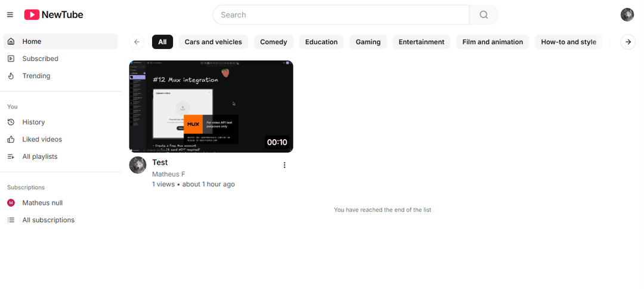Select the How-to and style filter
This screenshot has height=289, width=644.
tap(568, 42)
